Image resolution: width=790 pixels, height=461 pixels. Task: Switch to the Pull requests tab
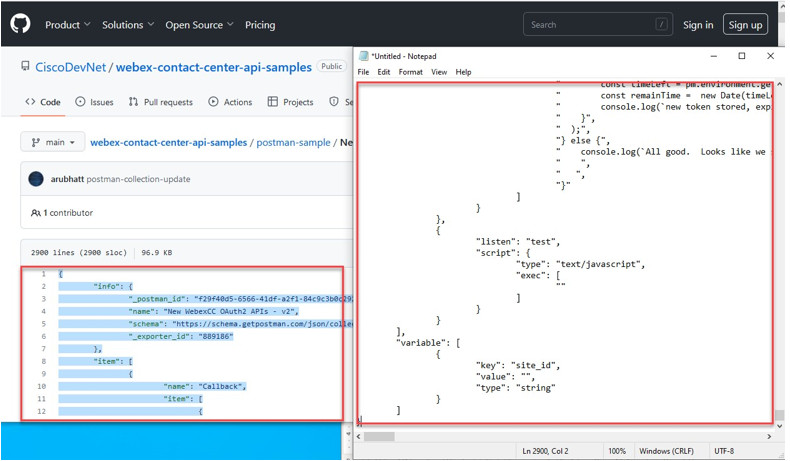pos(161,102)
